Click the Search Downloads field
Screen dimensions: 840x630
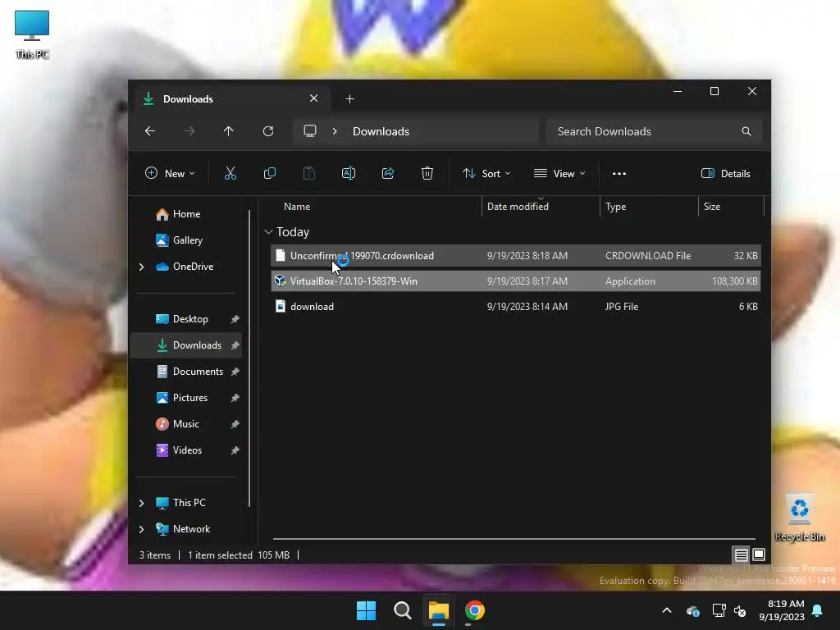click(x=654, y=131)
